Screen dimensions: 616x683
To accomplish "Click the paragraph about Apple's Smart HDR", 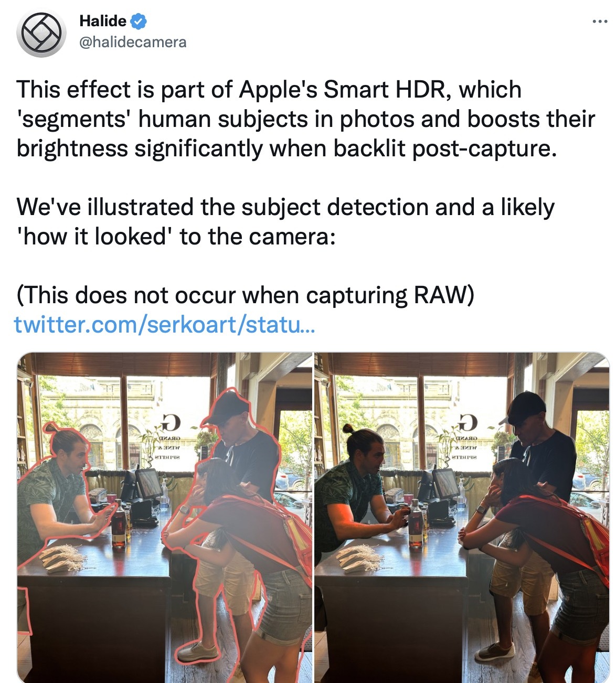I will pos(306,119).
